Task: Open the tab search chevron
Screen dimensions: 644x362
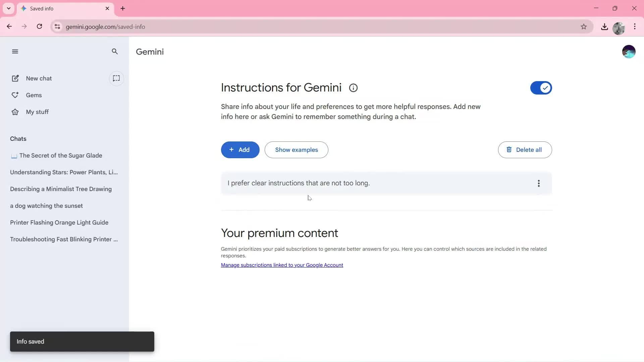Action: 8,8
